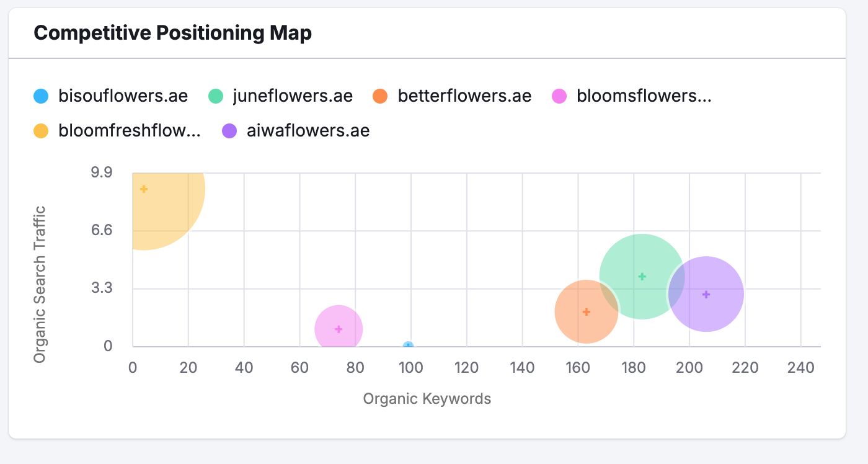Click the 240 x-axis value
Screen dimensions: 868x464
click(x=800, y=367)
